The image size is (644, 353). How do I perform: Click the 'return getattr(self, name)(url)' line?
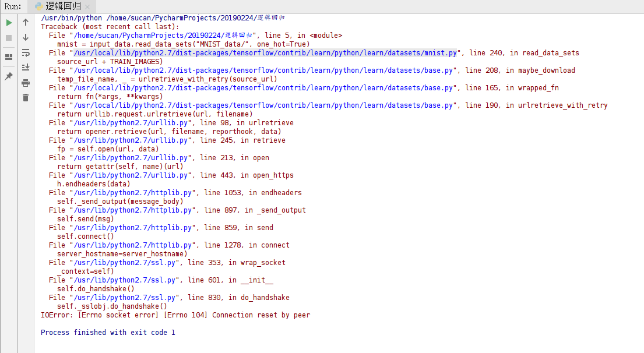[120, 166]
